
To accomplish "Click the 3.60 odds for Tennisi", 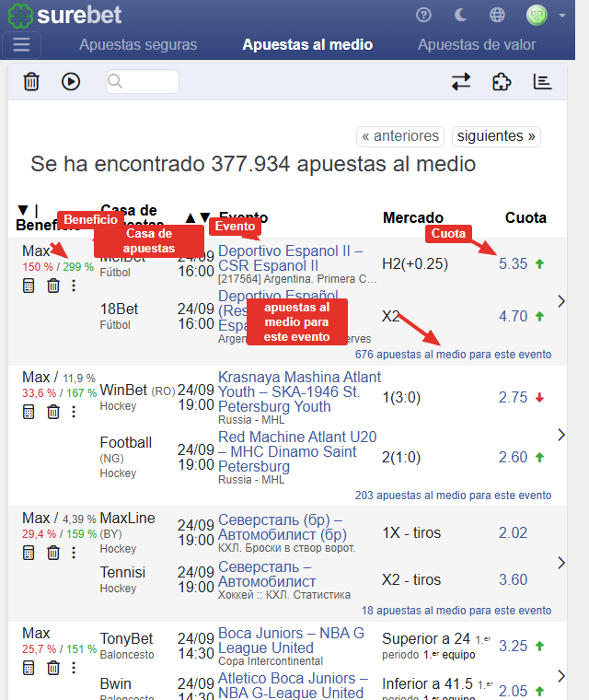I will point(514,579).
